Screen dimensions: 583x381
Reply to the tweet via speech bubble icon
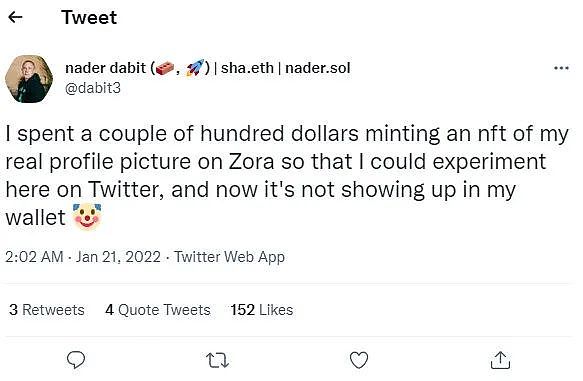pos(76,359)
